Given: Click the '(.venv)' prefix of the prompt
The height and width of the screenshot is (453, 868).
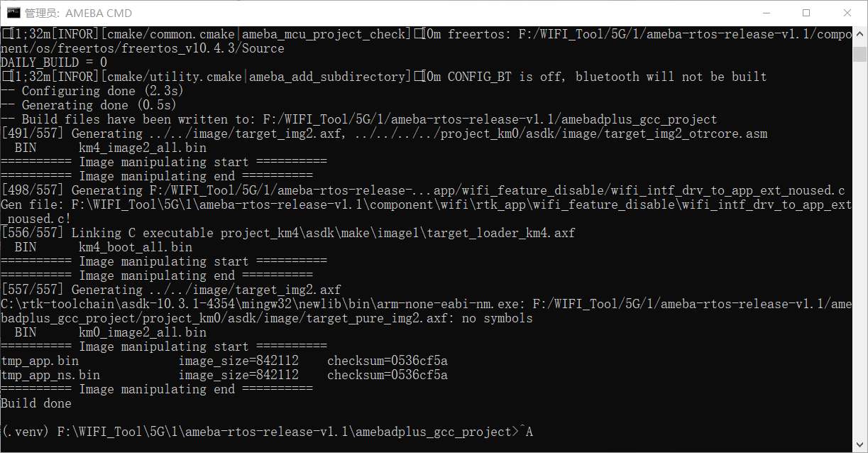Looking at the screenshot, I should (26, 432).
